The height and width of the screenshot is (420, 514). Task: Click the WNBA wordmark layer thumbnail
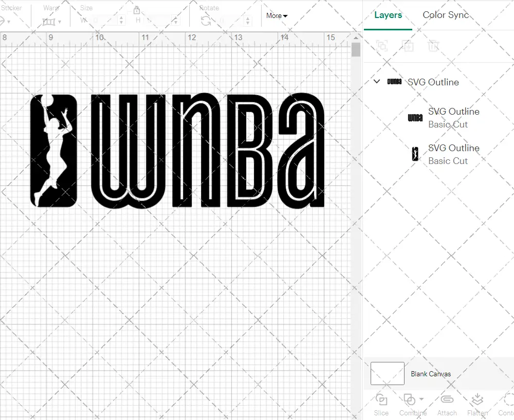[415, 118]
